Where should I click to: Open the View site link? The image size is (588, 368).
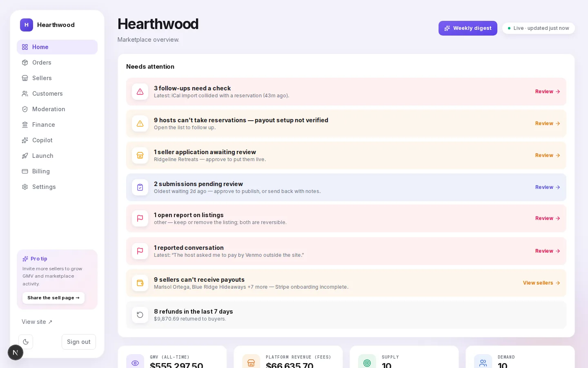(x=37, y=322)
